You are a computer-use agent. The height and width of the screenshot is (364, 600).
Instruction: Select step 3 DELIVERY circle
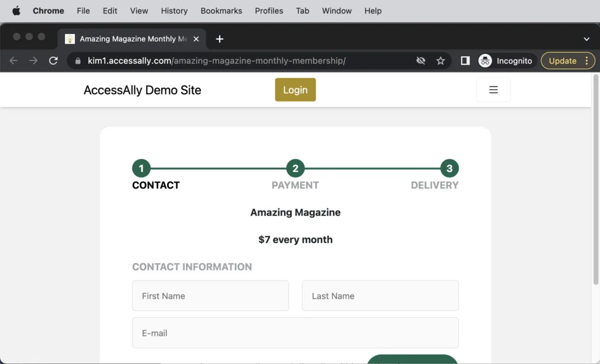click(449, 168)
